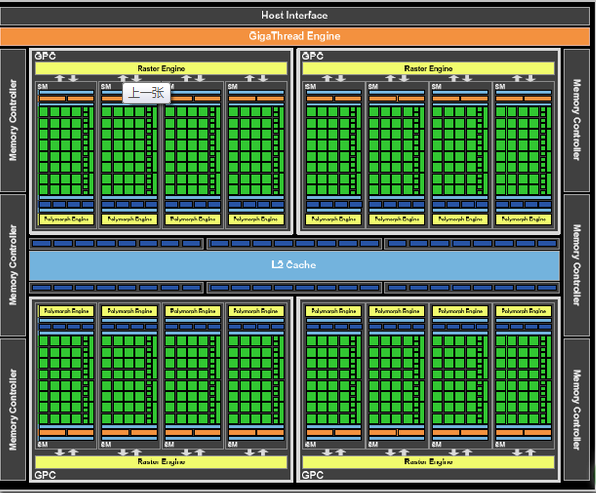Click the leftmost SM label in lower-left GPC
This screenshot has width=596, height=493.
(x=43, y=444)
